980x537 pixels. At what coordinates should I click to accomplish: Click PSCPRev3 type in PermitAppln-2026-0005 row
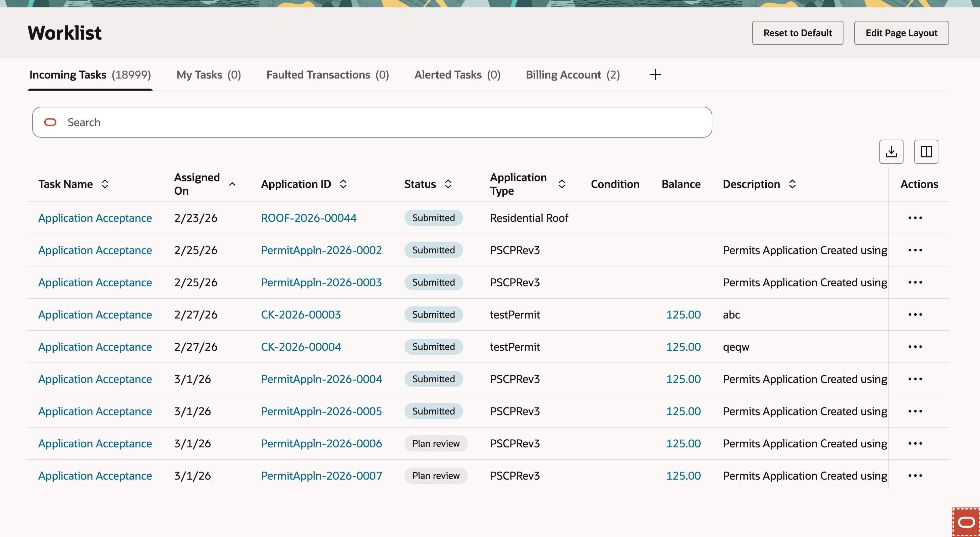(515, 411)
